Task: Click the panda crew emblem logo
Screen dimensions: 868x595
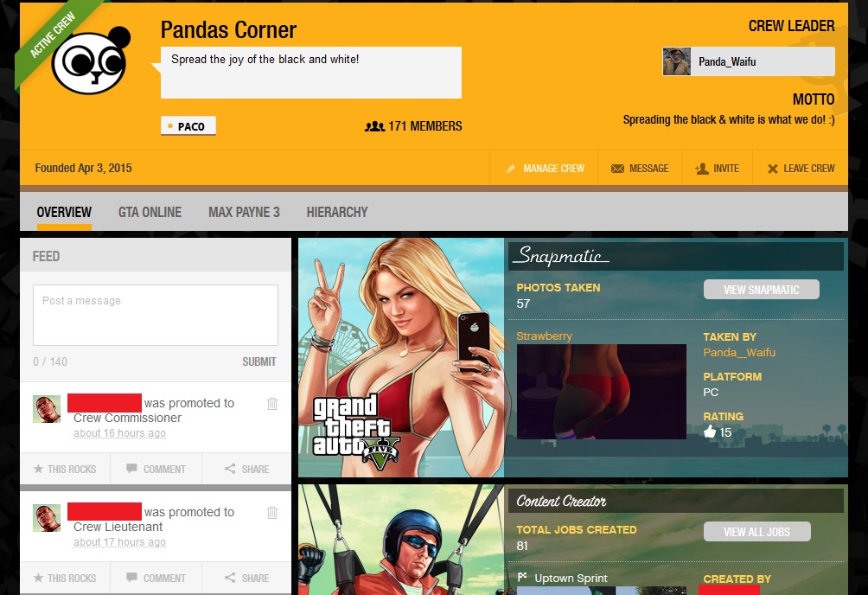Action: point(90,60)
